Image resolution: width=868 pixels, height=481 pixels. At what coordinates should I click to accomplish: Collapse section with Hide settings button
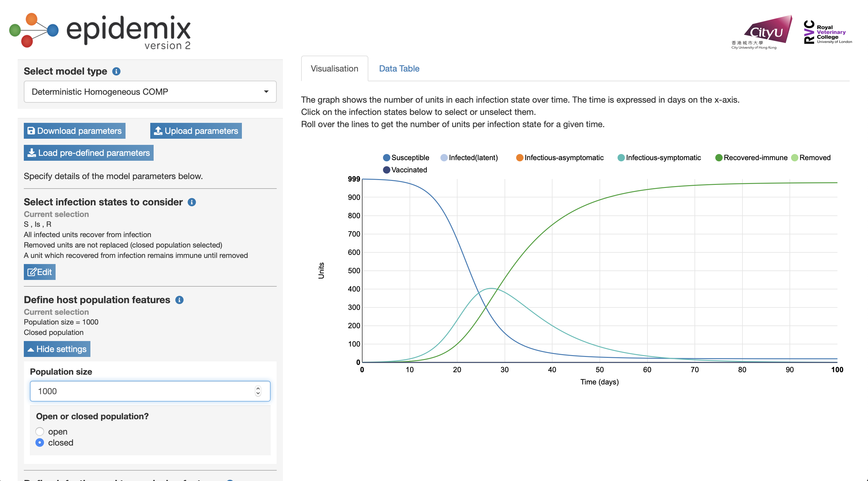(x=57, y=349)
